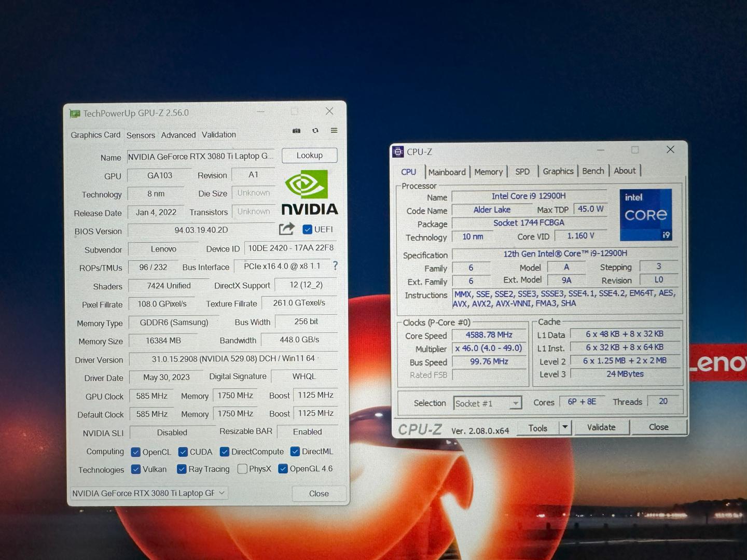The width and height of the screenshot is (747, 560).
Task: Click the Driver Version field in GPU-Z
Action: 233,359
